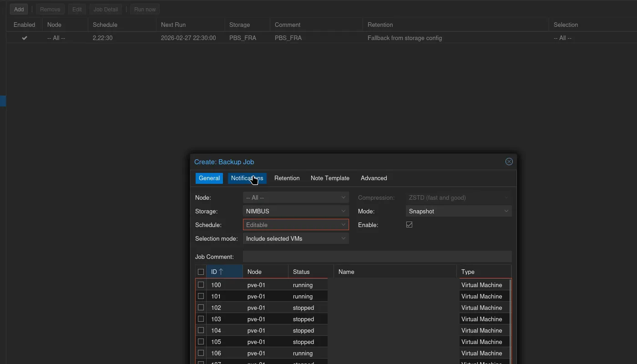Click the Add button to create a job

click(x=19, y=9)
